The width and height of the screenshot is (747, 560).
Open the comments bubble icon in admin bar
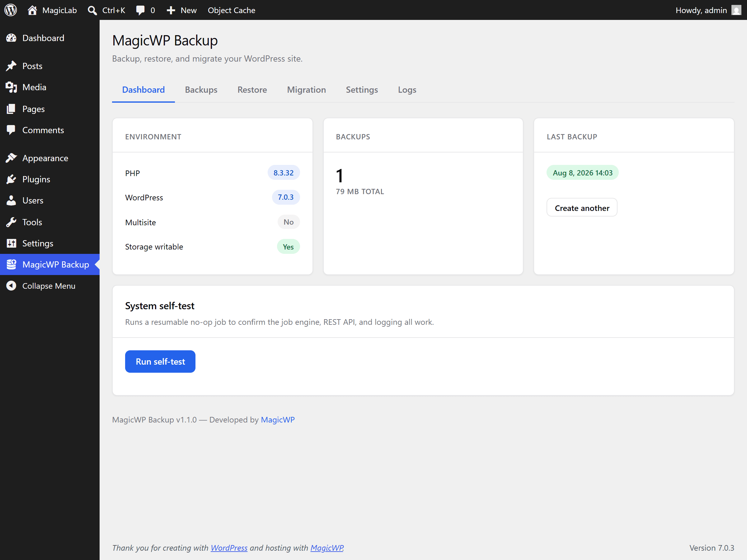point(140,11)
